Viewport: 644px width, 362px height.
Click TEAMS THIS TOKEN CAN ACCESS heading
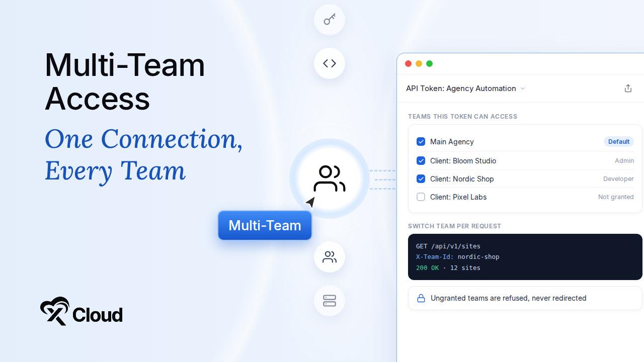coord(462,117)
